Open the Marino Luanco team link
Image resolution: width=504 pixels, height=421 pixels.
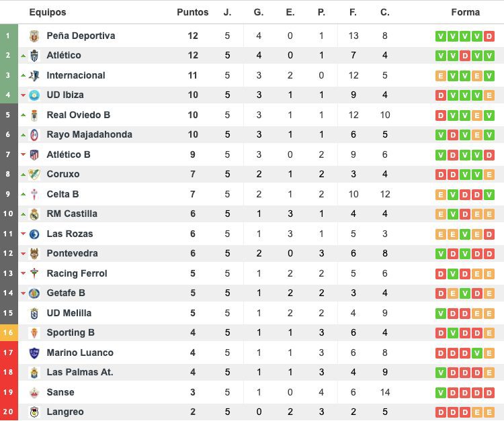click(x=80, y=353)
